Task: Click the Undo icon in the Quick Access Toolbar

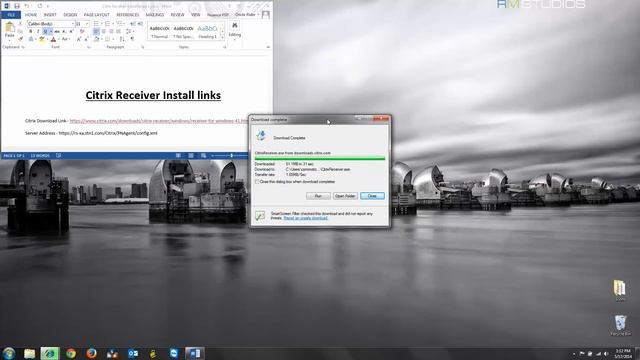Action: [x=27, y=6]
